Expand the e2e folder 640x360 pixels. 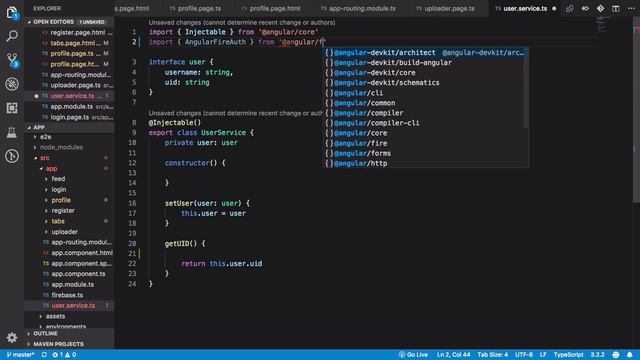click(x=45, y=137)
